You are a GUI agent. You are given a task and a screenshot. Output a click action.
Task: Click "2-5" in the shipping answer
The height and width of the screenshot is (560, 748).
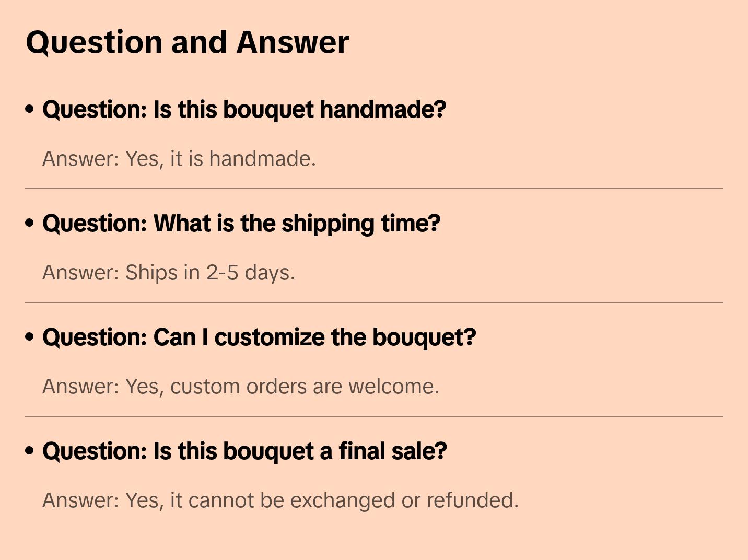point(223,273)
